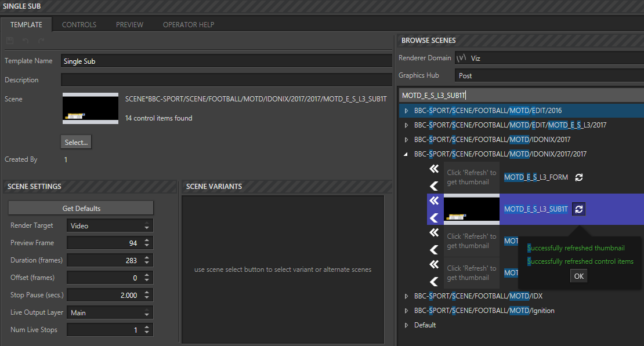Switch to the PREVIEW tab

(129, 24)
